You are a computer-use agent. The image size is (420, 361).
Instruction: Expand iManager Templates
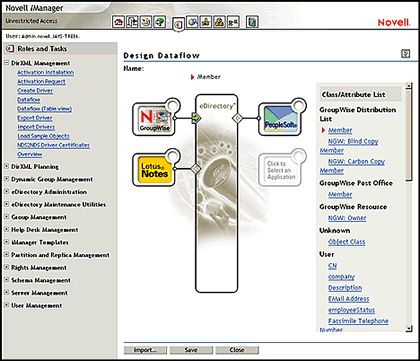click(x=6, y=242)
